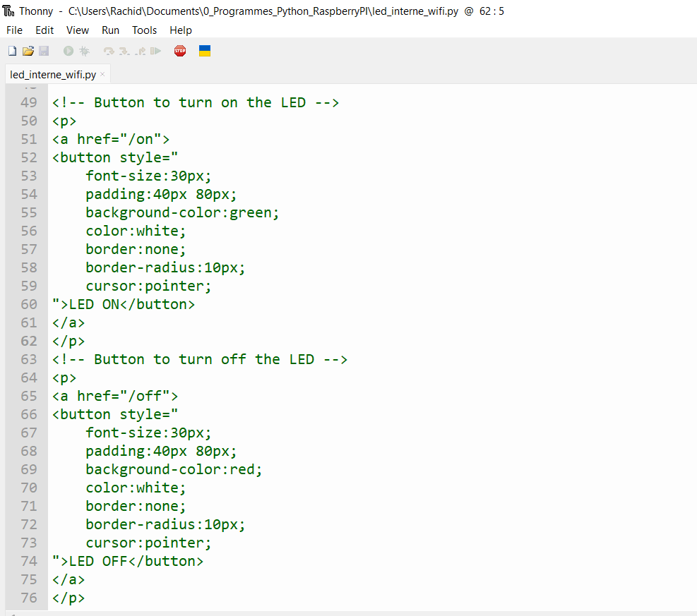Click 'color:white;' on line 70

pyautogui.click(x=136, y=488)
